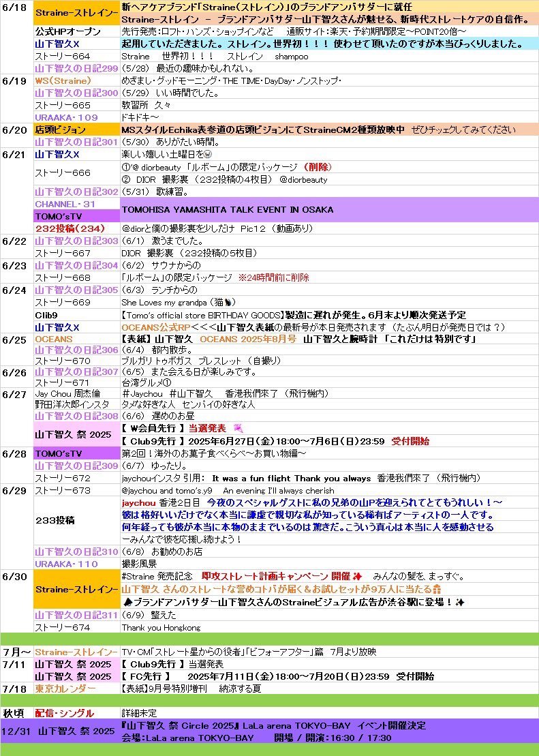The width and height of the screenshot is (539, 756).
Task: Click the ストーリー671 cell
Action: click(76, 383)
